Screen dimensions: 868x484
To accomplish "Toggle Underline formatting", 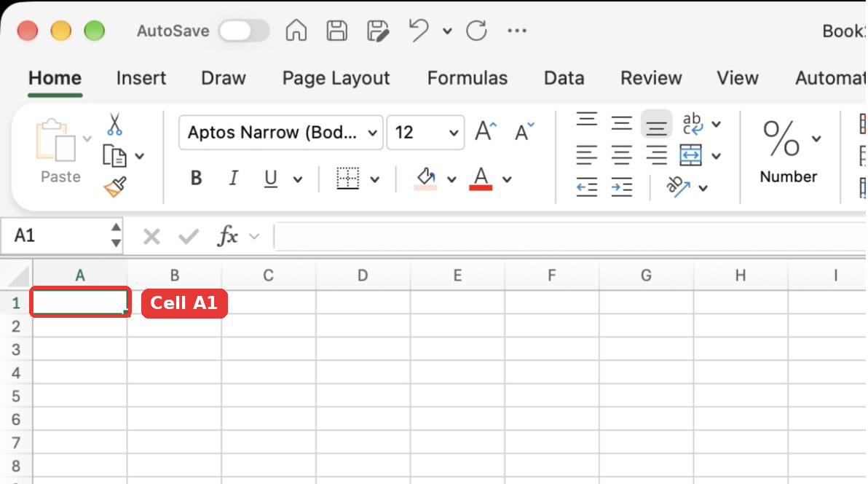I will pos(270,179).
